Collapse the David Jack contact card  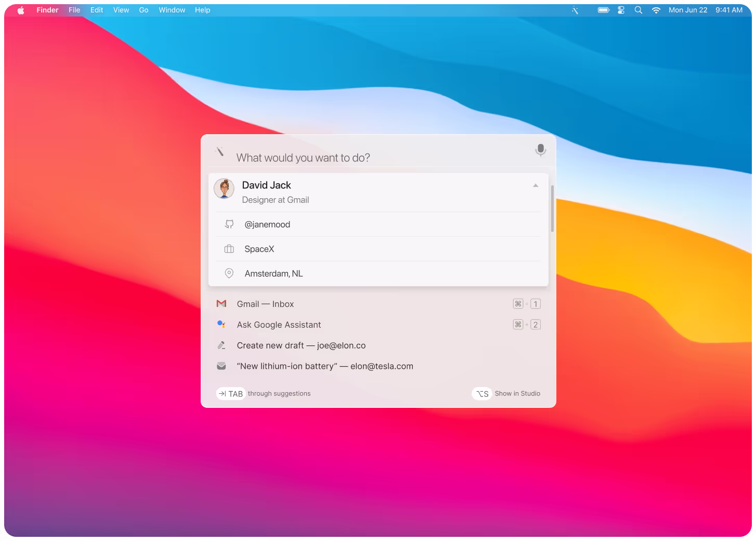coord(536,186)
